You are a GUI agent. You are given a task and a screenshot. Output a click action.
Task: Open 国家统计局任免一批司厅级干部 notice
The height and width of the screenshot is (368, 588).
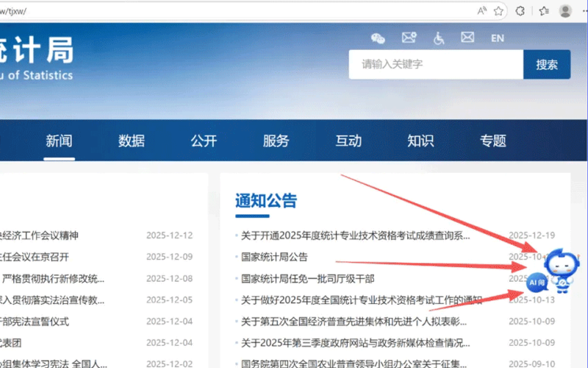(x=307, y=279)
